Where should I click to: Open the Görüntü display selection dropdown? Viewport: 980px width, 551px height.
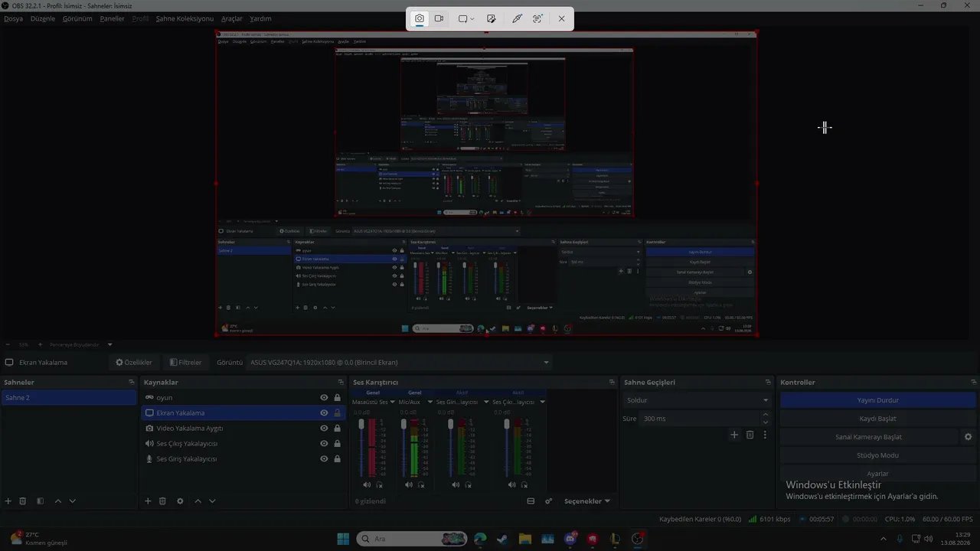click(x=399, y=362)
